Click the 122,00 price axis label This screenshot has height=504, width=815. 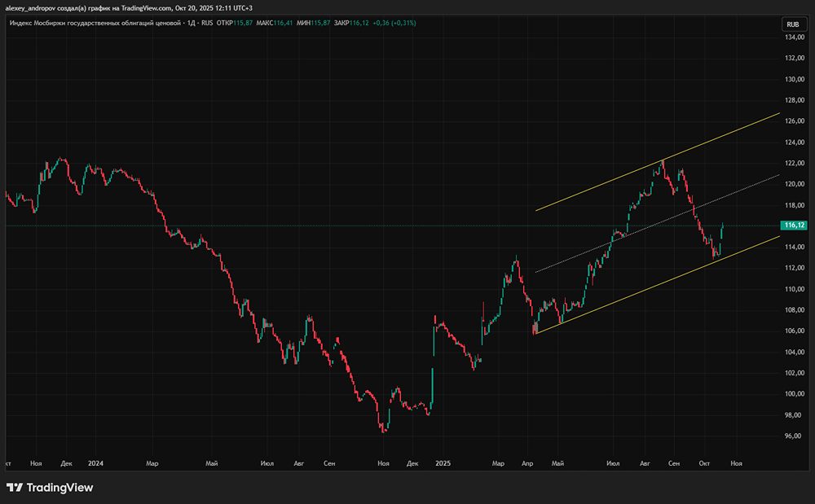(x=795, y=163)
